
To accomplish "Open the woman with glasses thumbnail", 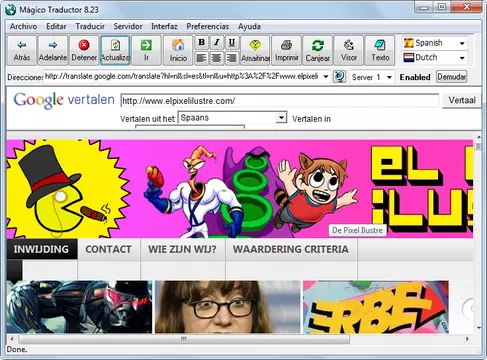I will click(x=227, y=307).
